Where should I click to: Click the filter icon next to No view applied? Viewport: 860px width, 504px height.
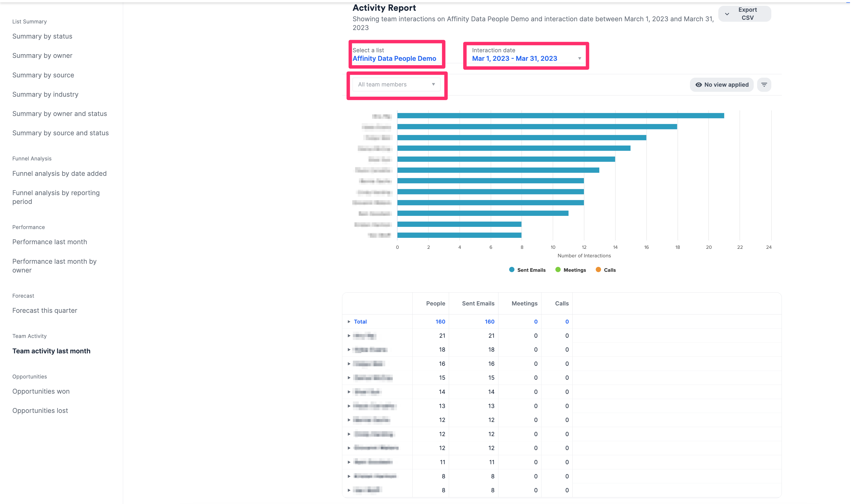tap(764, 84)
